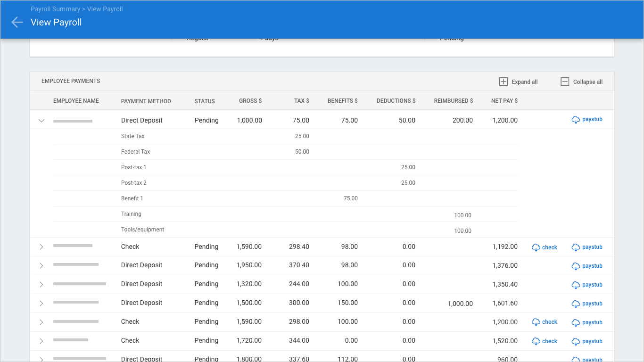Click the PAYMENT METHOD column header

146,101
